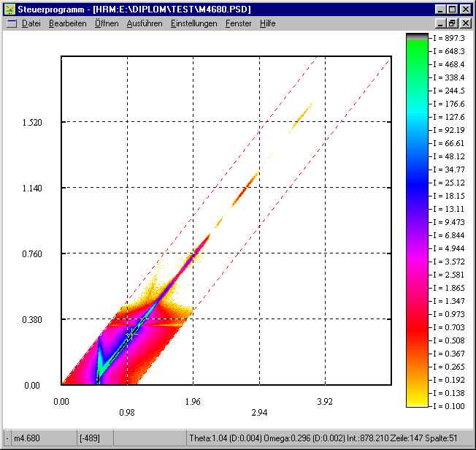Click the crosshair cursor marker in the plot
The width and height of the screenshot is (476, 450).
click(x=131, y=334)
